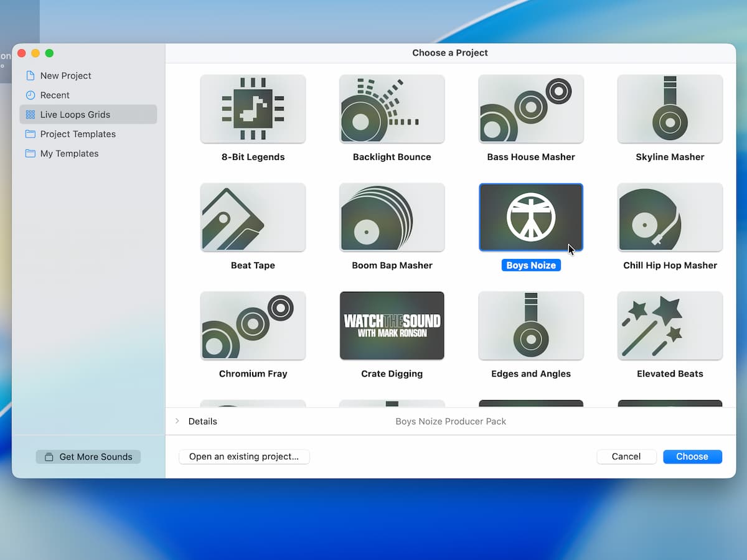This screenshot has height=560, width=747.
Task: Open the Live Loops Grids sidebar item
Action: coord(88,114)
